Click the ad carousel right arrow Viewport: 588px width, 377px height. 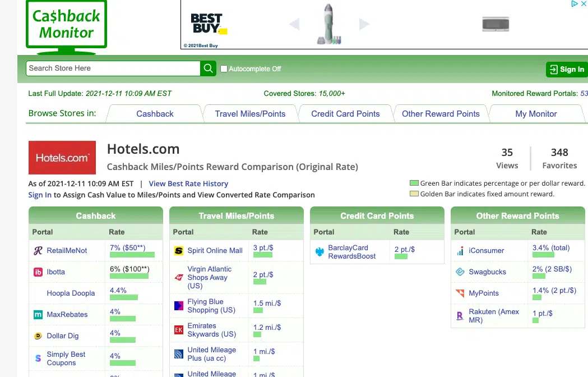pos(364,24)
